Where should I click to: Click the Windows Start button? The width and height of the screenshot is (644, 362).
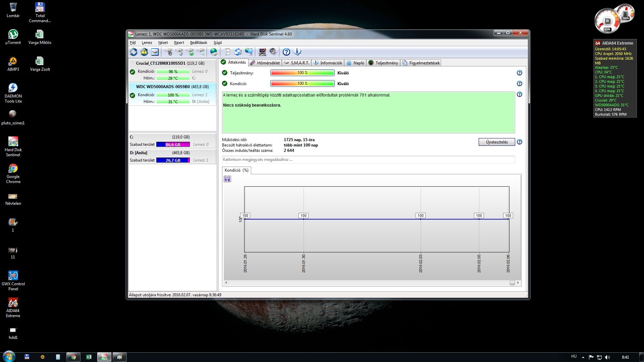9,357
